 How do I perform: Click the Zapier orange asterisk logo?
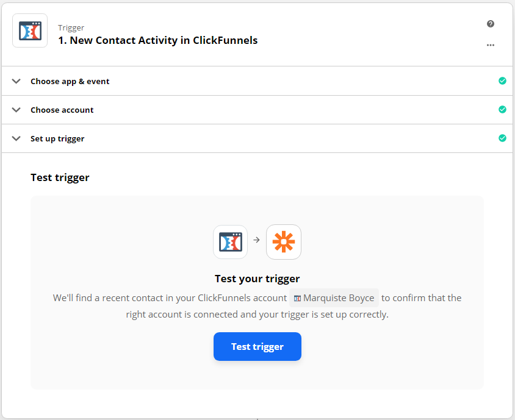284,242
